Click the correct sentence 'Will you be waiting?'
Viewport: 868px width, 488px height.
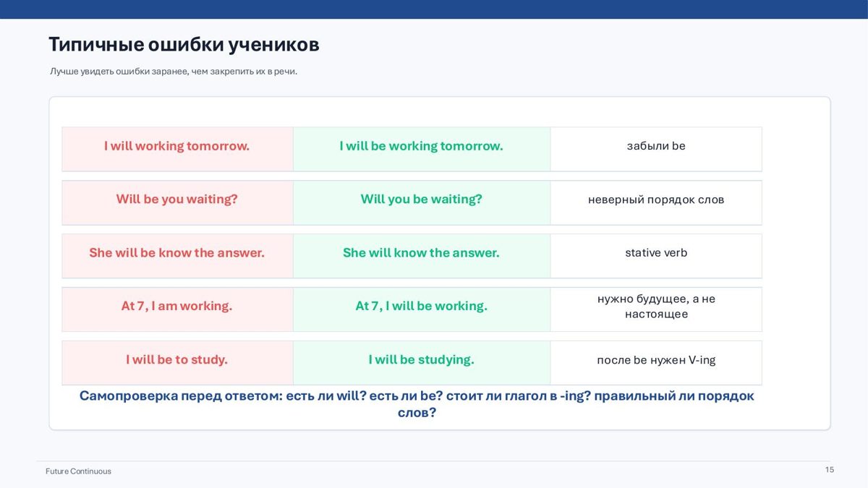[421, 200]
